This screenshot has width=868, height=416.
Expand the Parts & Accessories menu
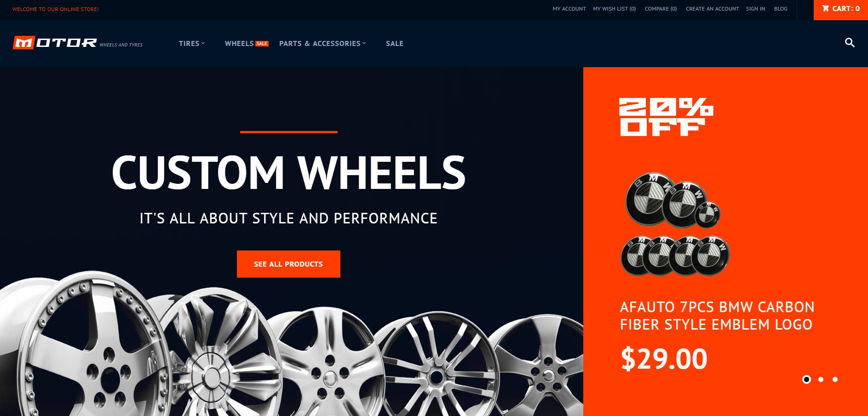point(322,43)
